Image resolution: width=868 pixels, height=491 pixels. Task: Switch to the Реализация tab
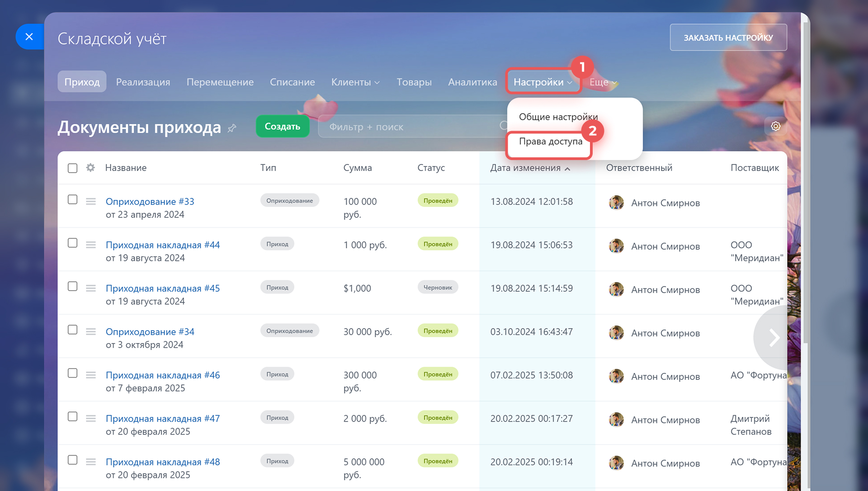click(x=143, y=82)
